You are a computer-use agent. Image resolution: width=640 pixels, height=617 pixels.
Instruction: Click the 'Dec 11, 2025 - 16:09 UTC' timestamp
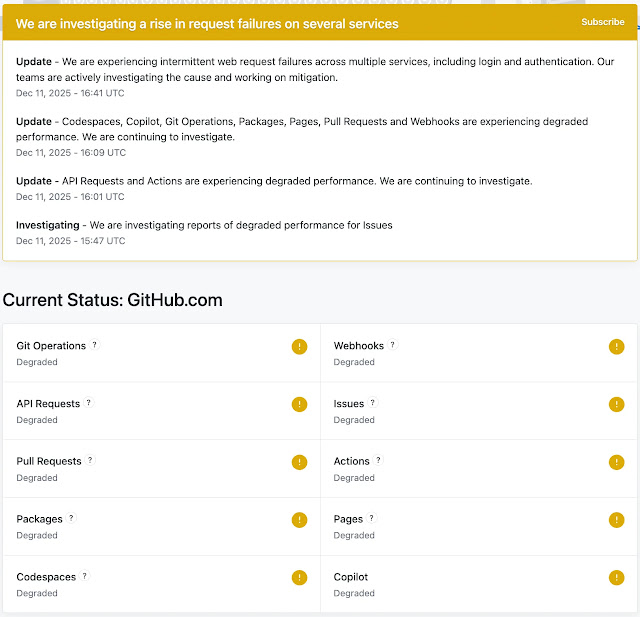(71, 153)
